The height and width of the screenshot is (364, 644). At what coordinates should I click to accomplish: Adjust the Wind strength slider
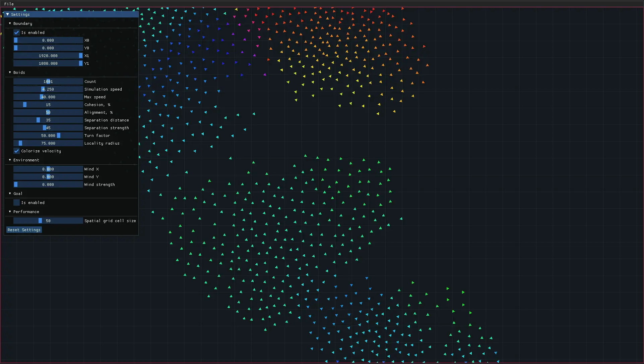(48, 184)
